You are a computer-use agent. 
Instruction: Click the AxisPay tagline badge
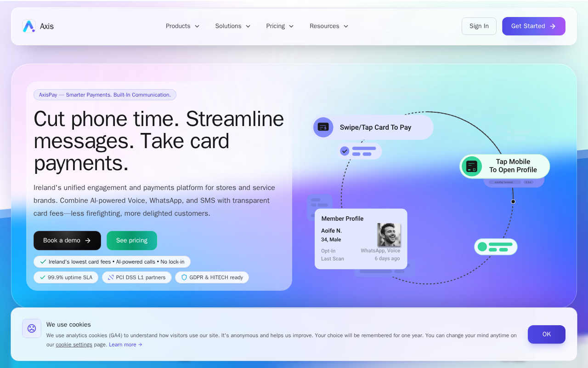tap(105, 95)
